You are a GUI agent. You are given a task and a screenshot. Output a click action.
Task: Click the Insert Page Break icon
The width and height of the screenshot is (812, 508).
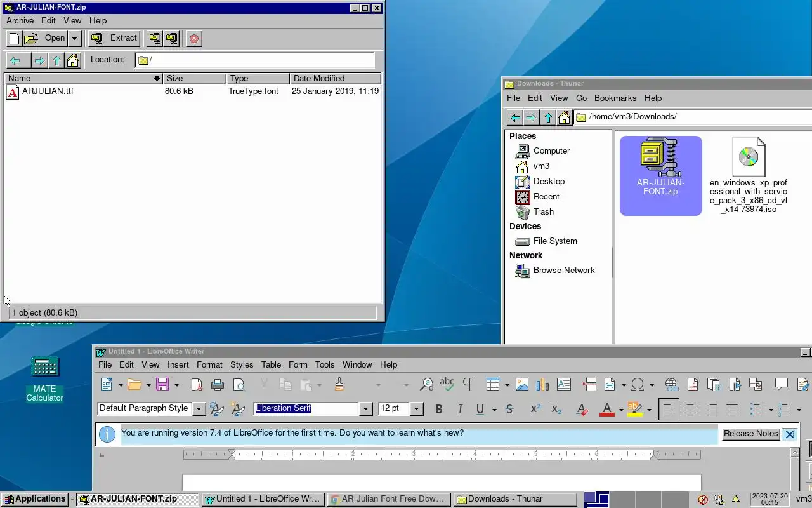coord(589,385)
